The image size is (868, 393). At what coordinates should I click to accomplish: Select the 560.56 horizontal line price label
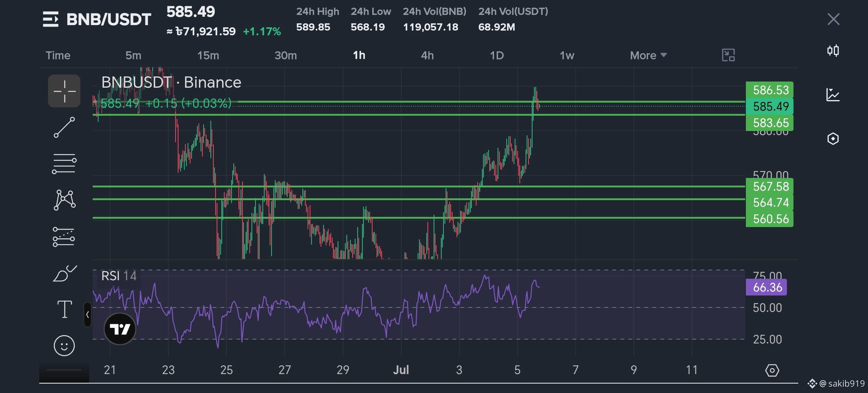point(769,219)
